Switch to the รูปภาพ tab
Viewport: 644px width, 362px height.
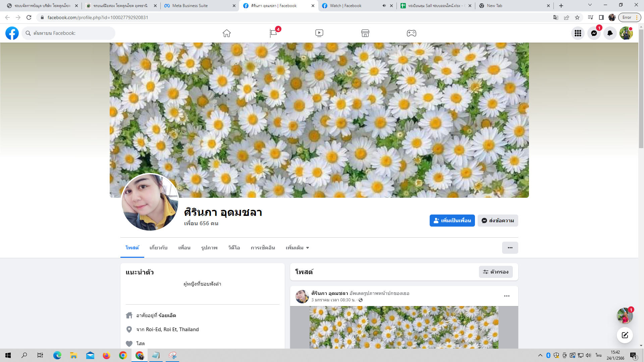click(209, 248)
